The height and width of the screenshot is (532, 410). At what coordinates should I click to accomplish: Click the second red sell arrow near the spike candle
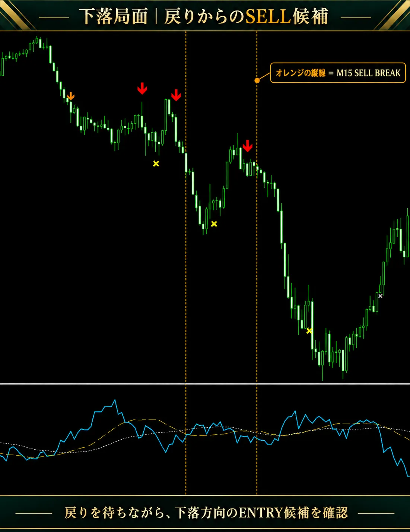click(x=176, y=95)
